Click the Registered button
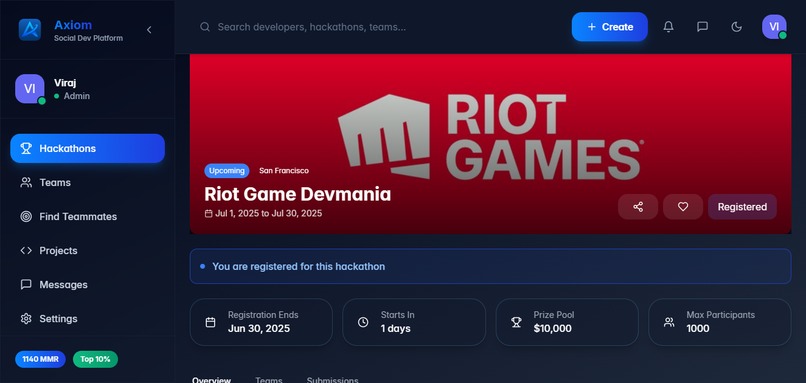 tap(742, 207)
